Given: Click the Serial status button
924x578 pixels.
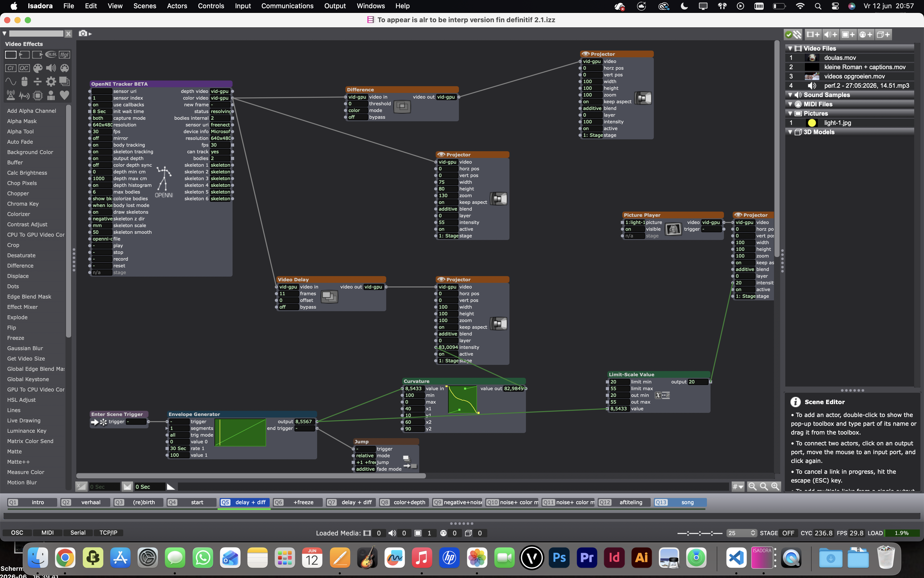Looking at the screenshot, I should tap(78, 533).
